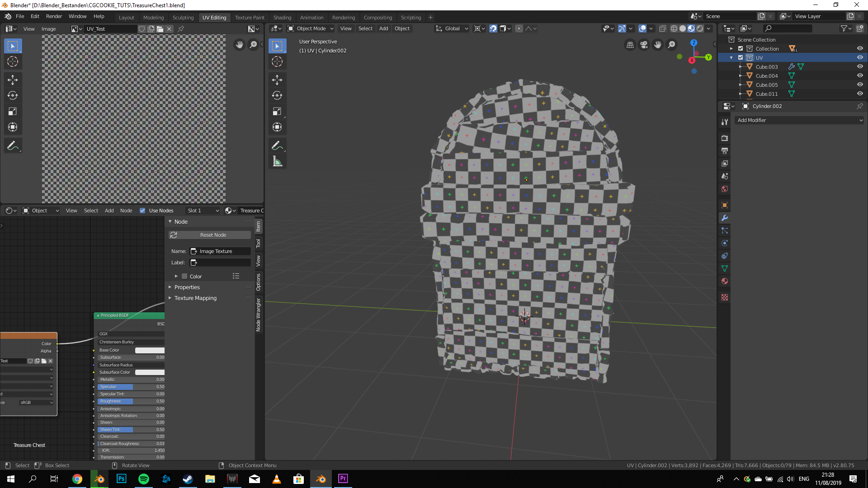This screenshot has height=488, width=868.
Task: Select the Cursor tool in UV editor
Action: pyautogui.click(x=13, y=62)
